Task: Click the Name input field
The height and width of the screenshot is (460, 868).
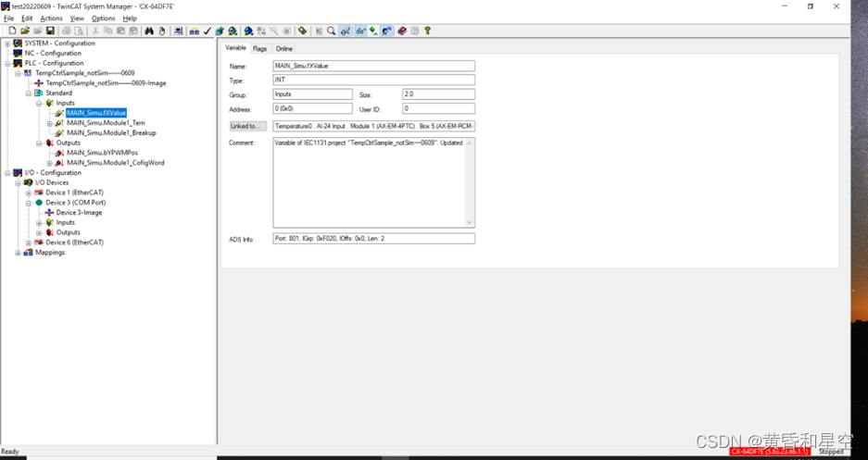Action: click(x=373, y=66)
